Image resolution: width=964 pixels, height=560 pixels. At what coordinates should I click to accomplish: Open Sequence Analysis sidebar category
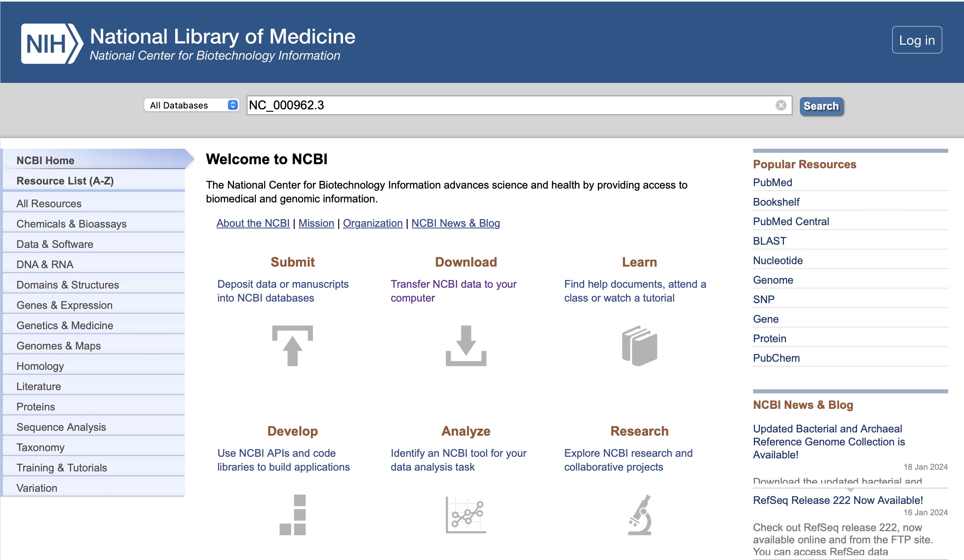coord(61,427)
